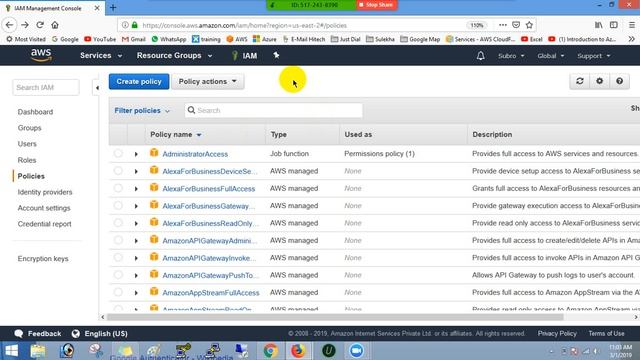Open the AmazonAPIGatewayPushTo... policy link
The width and height of the screenshot is (640, 360).
click(x=211, y=276)
